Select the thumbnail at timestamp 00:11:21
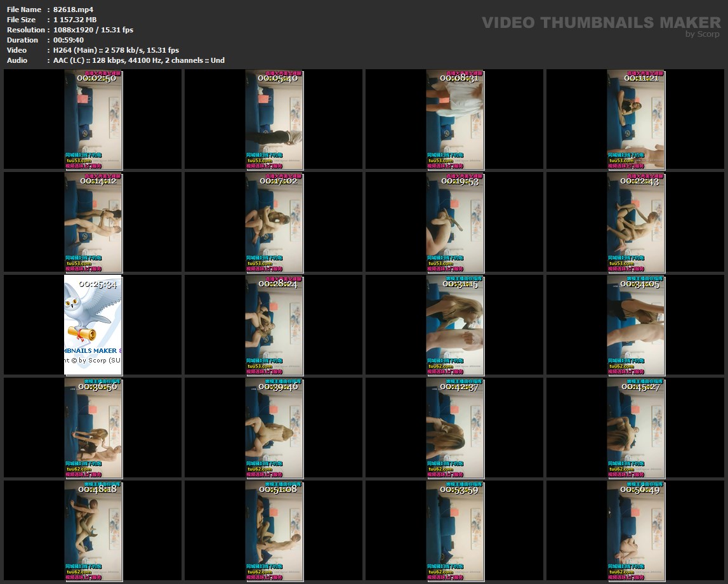The image size is (728, 584). click(x=636, y=121)
